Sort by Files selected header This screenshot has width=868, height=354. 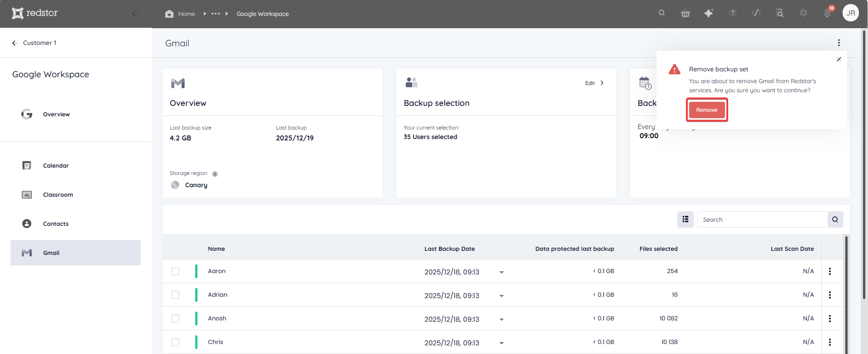(658, 249)
